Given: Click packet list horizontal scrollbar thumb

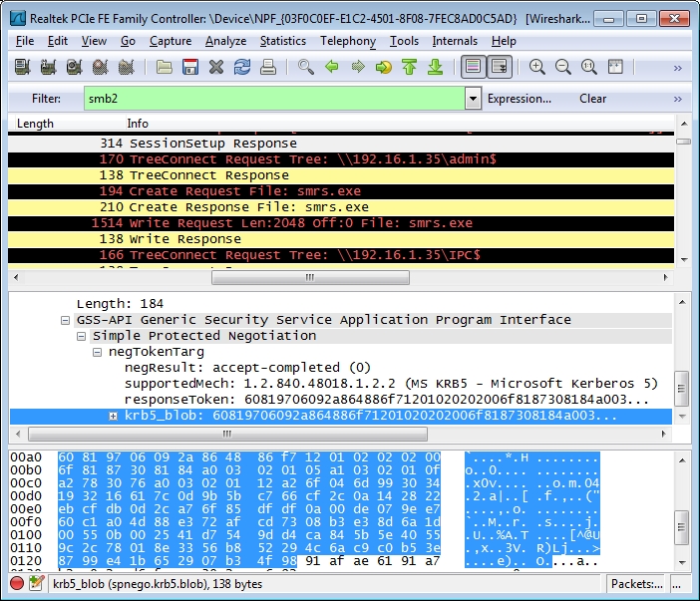Looking at the screenshot, I should [x=310, y=277].
